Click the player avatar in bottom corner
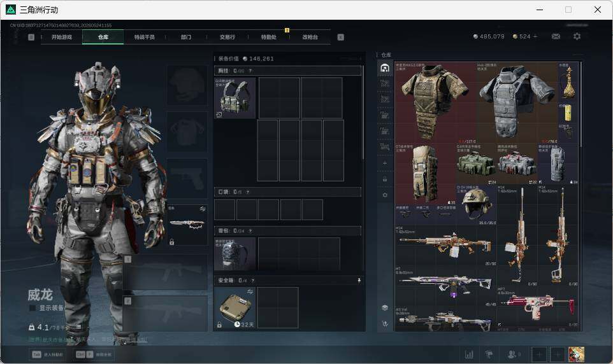This screenshot has height=364, width=613. point(576,354)
